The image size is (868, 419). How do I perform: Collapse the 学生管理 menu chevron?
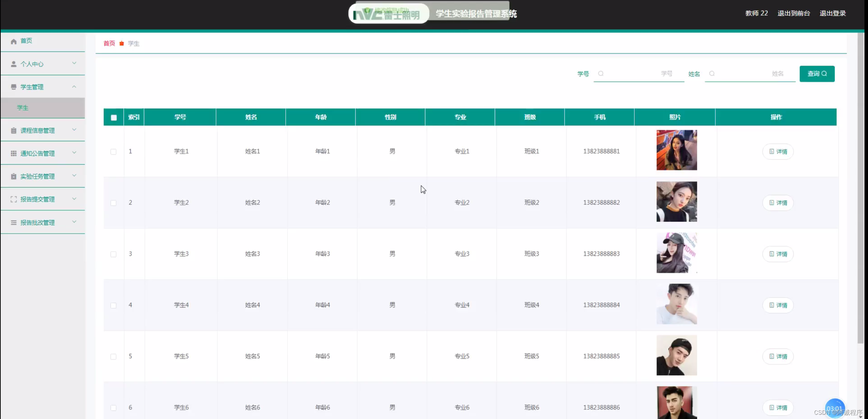74,86
